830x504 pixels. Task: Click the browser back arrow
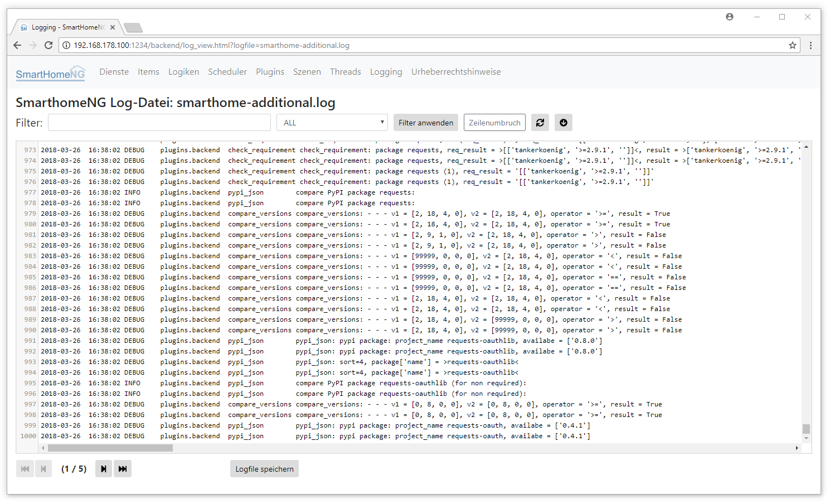pos(17,45)
